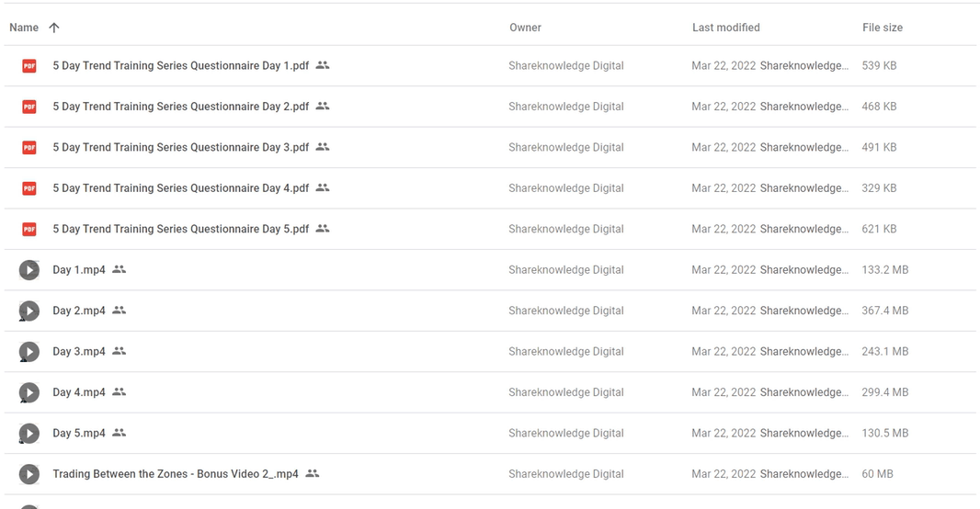The width and height of the screenshot is (980, 509).
Task: Click the Owner column header
Action: [x=525, y=28]
